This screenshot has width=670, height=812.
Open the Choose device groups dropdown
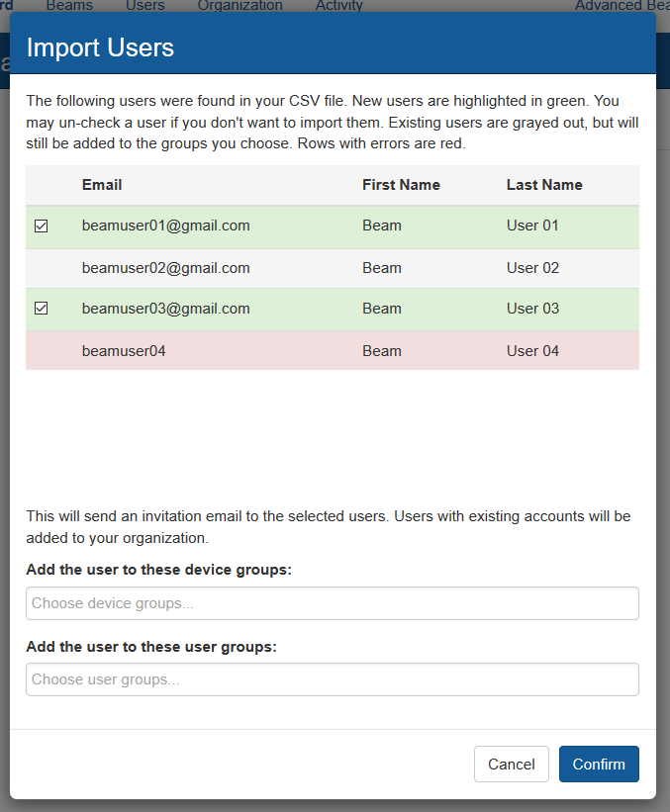tap(332, 603)
